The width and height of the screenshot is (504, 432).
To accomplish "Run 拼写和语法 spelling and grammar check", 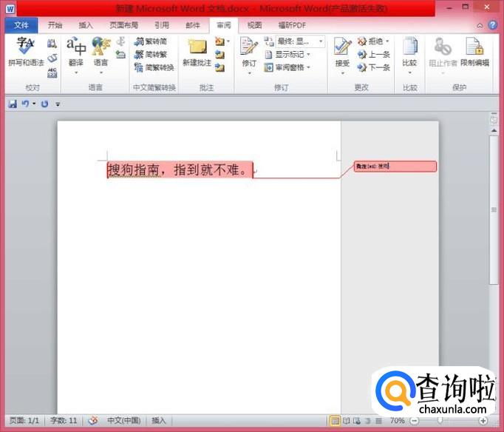I will (x=25, y=52).
